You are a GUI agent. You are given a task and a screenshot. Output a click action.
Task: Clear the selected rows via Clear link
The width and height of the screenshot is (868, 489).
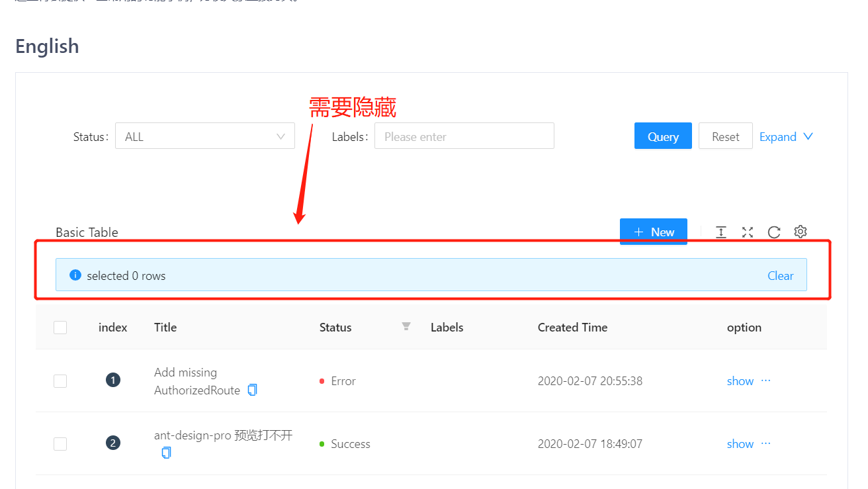[781, 275]
